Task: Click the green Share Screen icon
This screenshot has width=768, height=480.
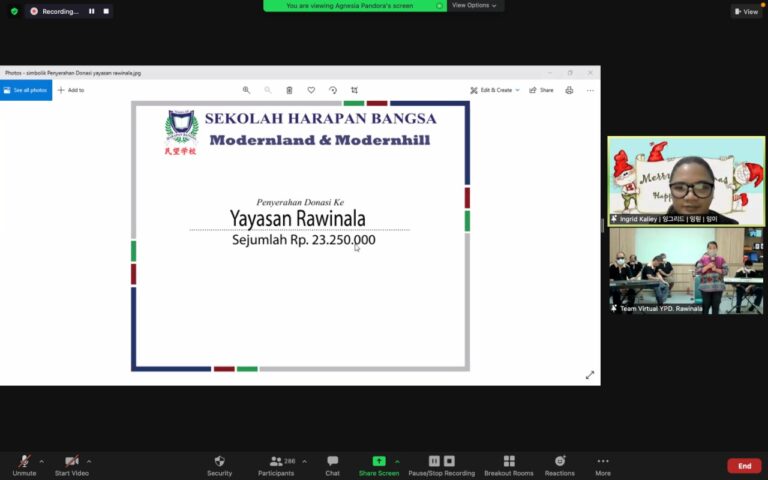Action: [379, 461]
